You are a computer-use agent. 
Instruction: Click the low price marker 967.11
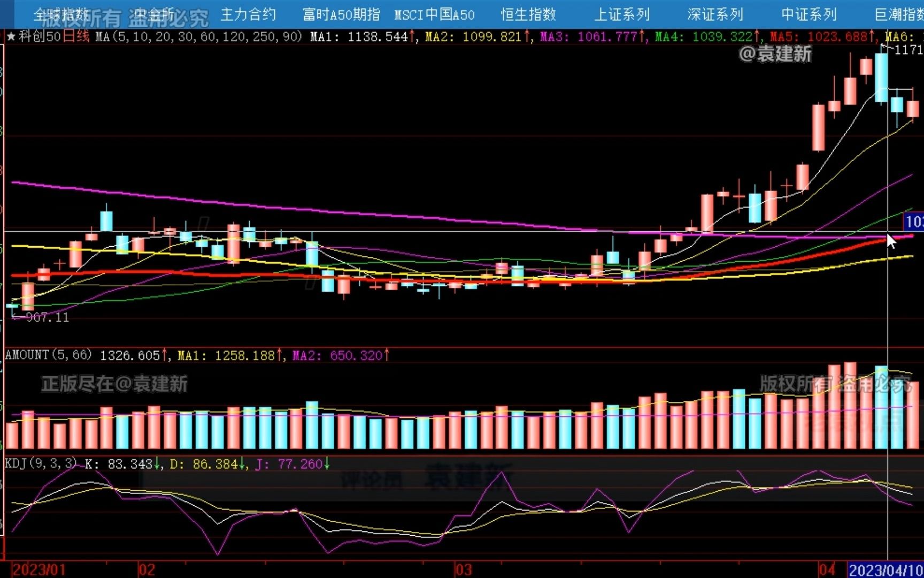point(47,317)
